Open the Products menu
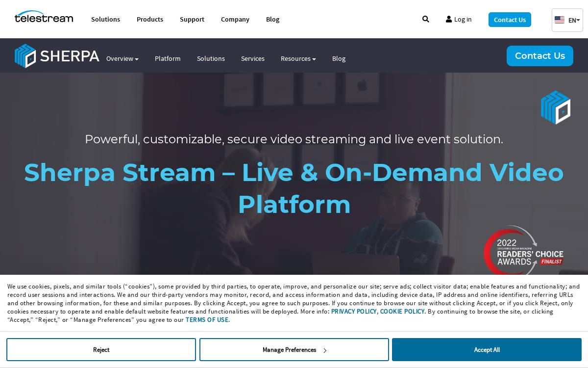The height and width of the screenshot is (368, 588). pos(150,19)
